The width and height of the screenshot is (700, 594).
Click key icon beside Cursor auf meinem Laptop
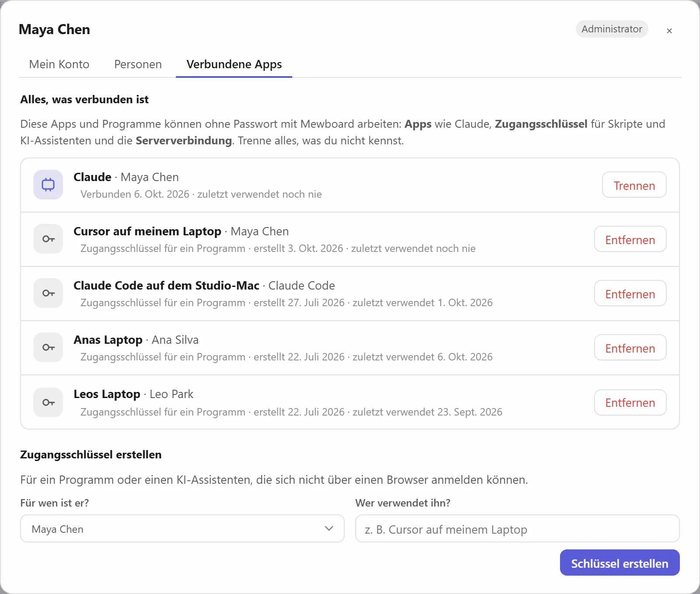[48, 239]
